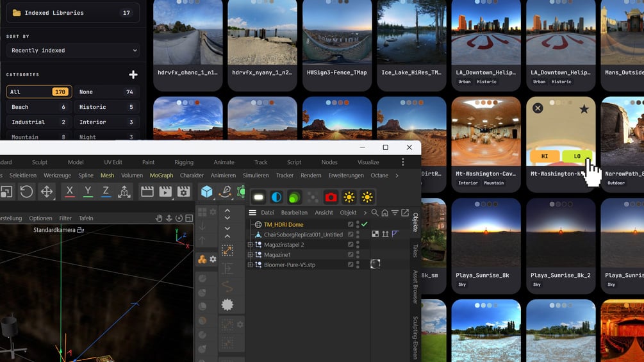Expand the Indexed Libraries section
Viewport: 644px width, 362px height.
point(73,13)
